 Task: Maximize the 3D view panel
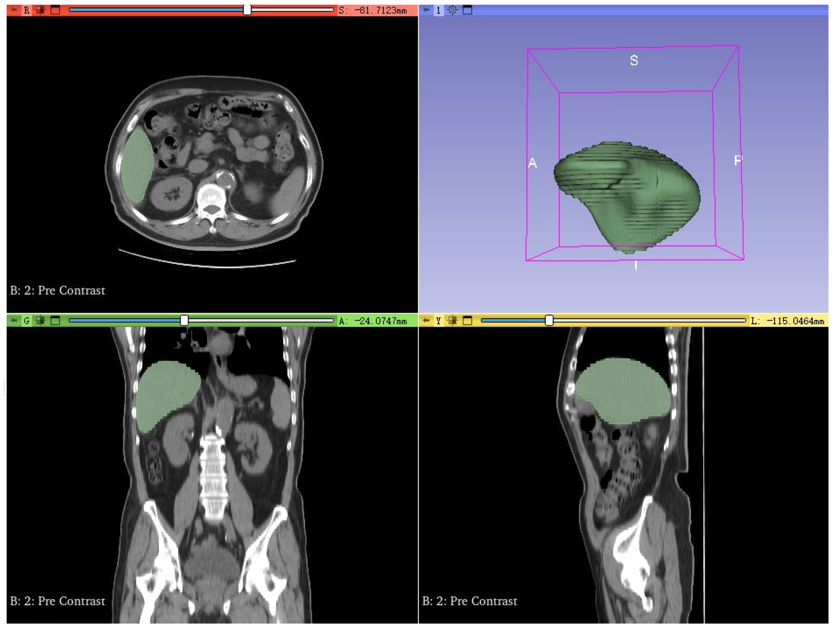click(x=468, y=10)
